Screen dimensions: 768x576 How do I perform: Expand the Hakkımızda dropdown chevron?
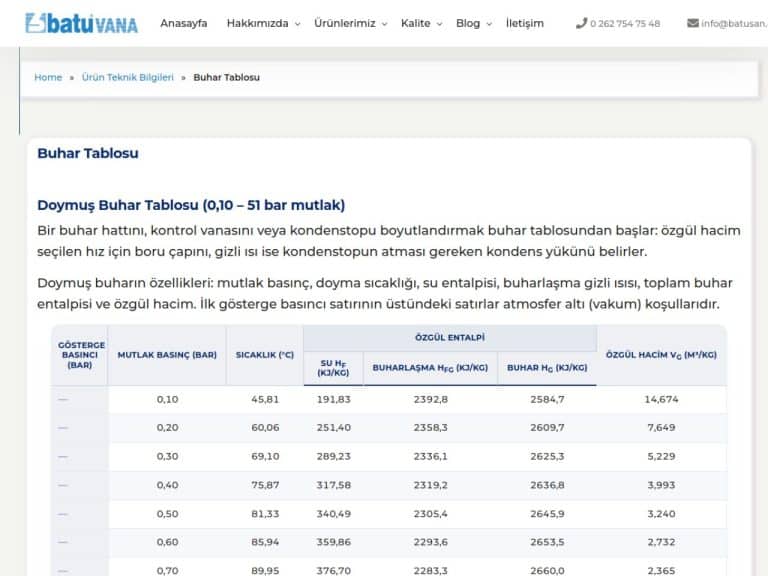click(x=297, y=24)
